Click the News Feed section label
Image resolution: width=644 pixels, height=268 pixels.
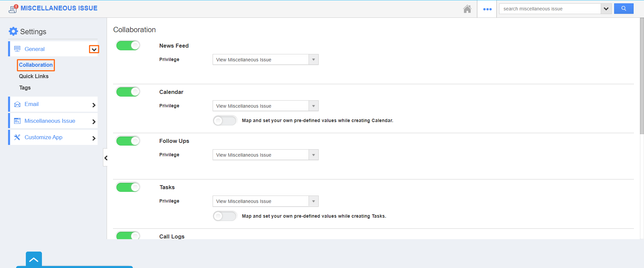point(174,46)
